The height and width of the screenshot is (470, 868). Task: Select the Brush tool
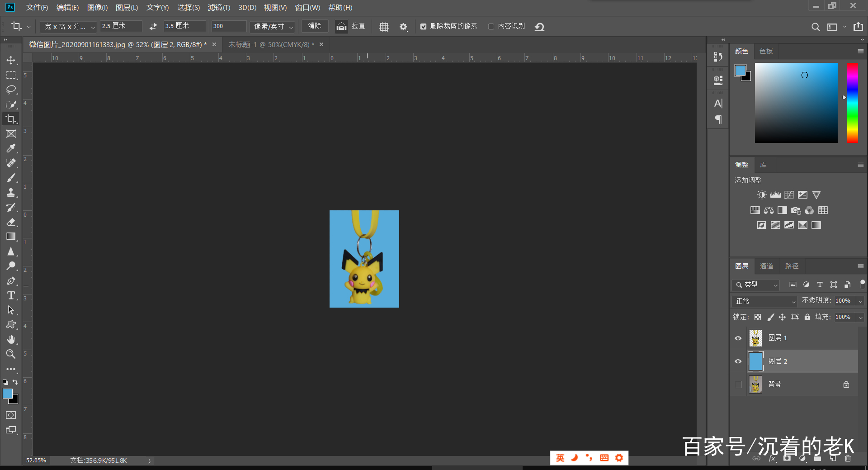coord(11,178)
